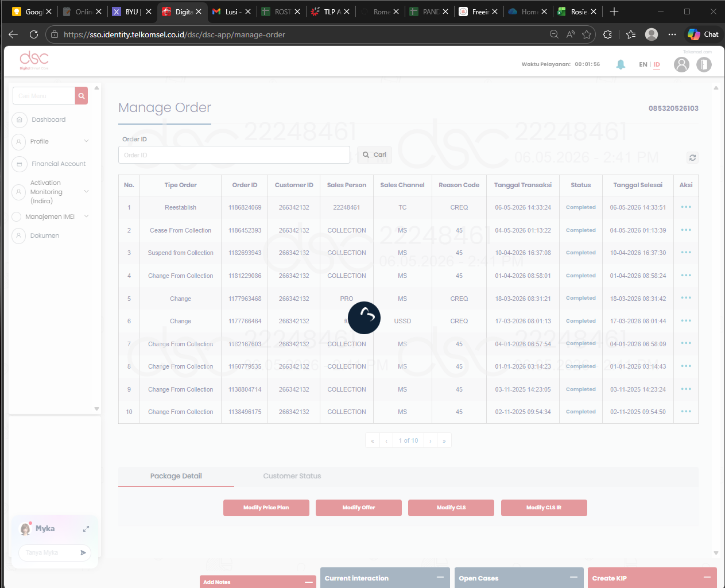Open actions for Reestablish order 1186824069
Screen dimensions: 725x588
coord(686,207)
